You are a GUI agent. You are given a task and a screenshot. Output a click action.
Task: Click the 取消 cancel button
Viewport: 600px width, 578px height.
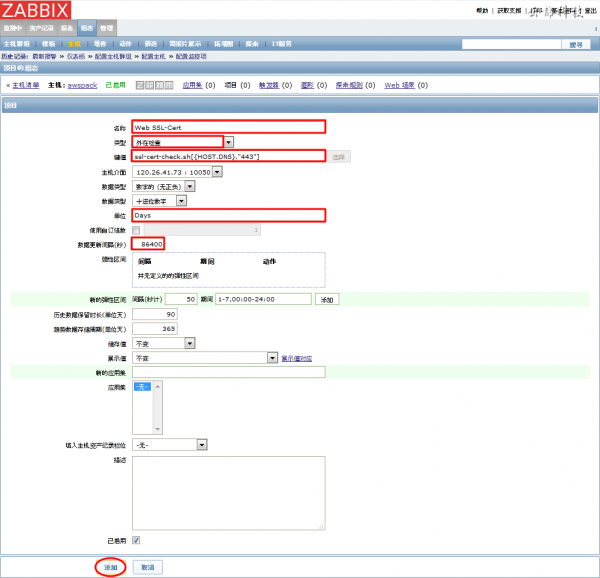coord(147,566)
